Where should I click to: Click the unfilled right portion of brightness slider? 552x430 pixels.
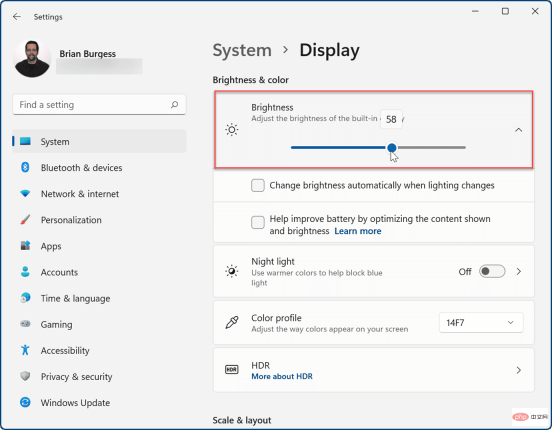431,148
